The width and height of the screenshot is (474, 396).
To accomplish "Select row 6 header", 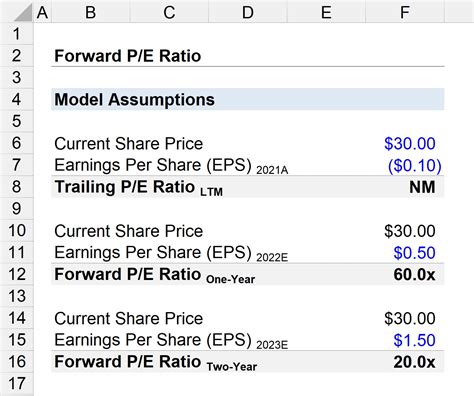I will point(17,143).
